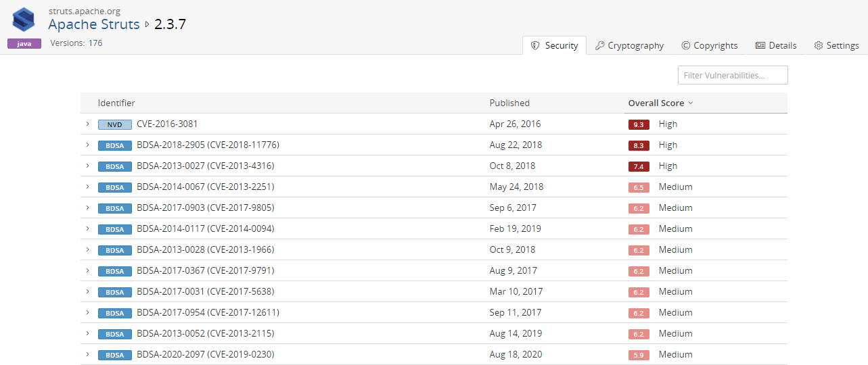
Task: Click identifier BDSA-2013-0028 (CVE-2013-1966)
Action: (206, 249)
